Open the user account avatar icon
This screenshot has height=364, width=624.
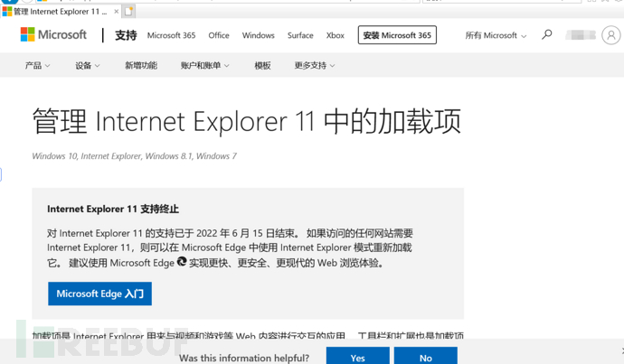tap(610, 35)
